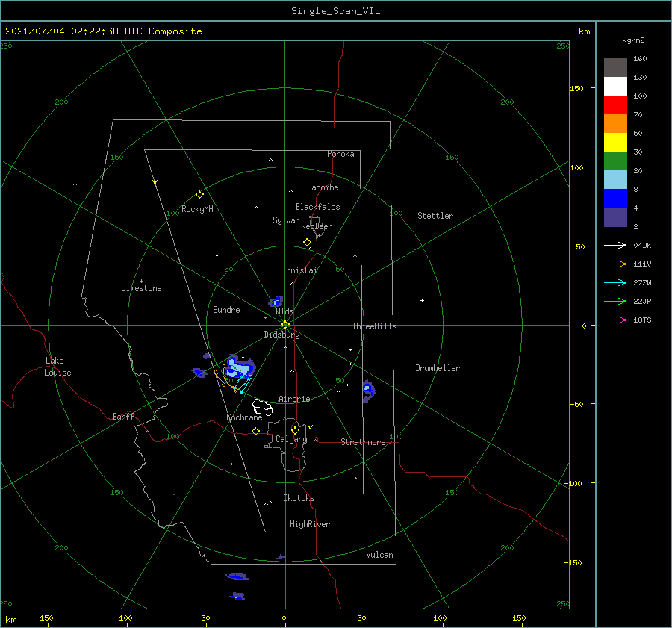The height and width of the screenshot is (628, 672).
Task: Click the storm cell northwest of Olds
Action: (x=276, y=302)
